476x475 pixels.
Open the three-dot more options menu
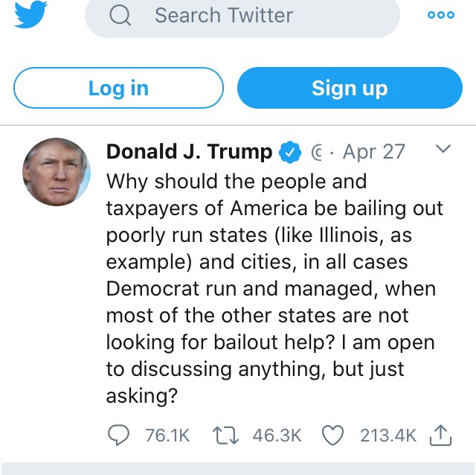(x=440, y=15)
